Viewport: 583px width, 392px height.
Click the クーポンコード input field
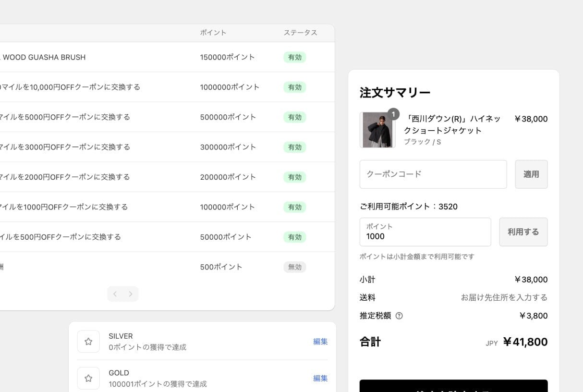[x=433, y=174]
